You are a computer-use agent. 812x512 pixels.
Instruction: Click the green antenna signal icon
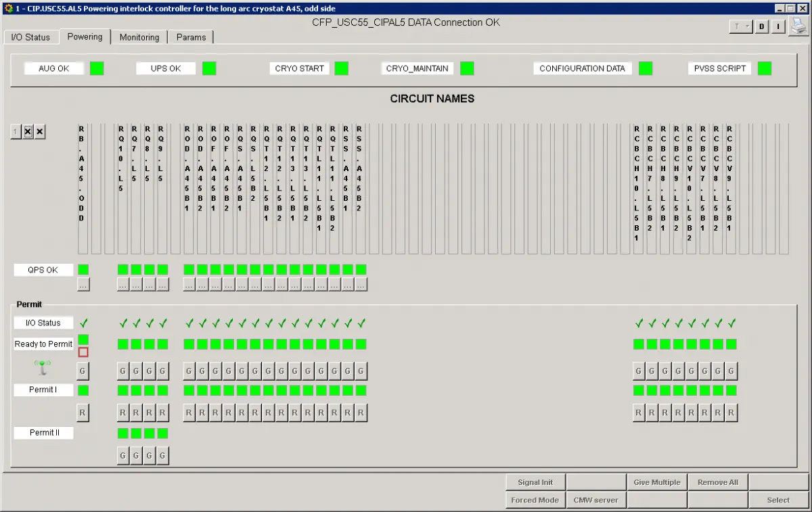point(43,368)
